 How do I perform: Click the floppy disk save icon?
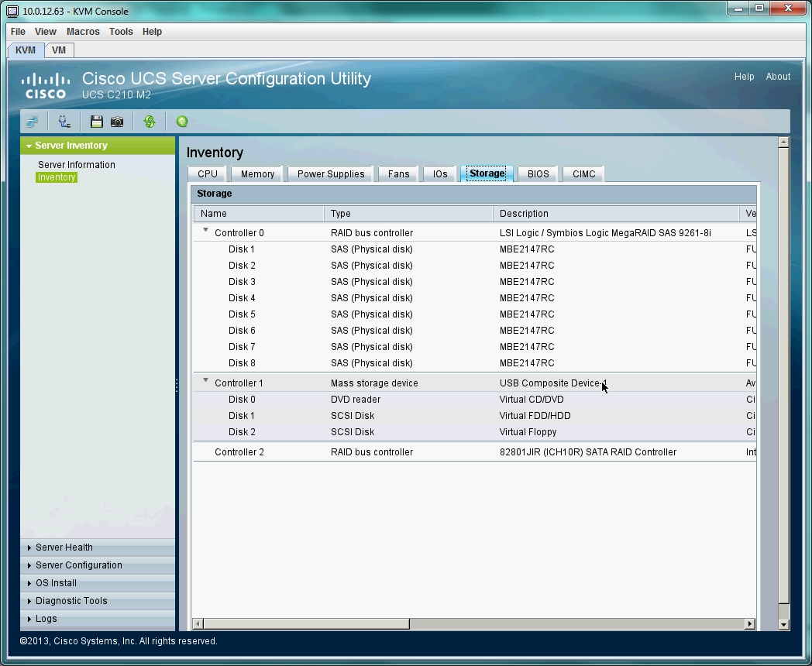coord(96,122)
